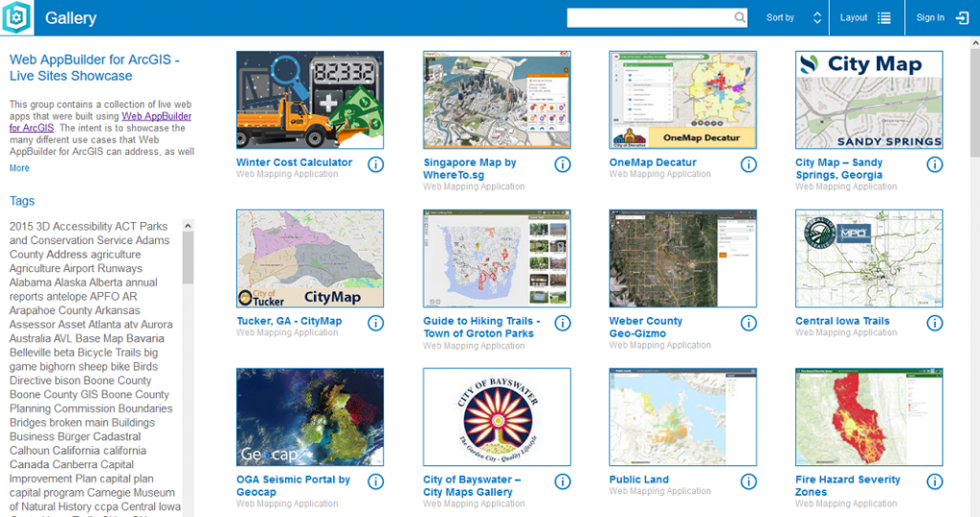Viewport: 980px width, 517px height.
Task: Show info for City of Bayswater gallery
Action: coord(563,482)
